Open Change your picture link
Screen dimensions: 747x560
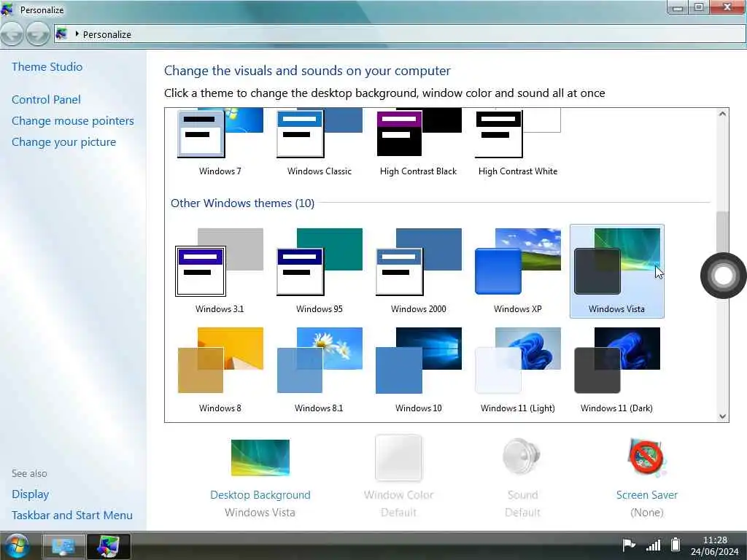[64, 142]
